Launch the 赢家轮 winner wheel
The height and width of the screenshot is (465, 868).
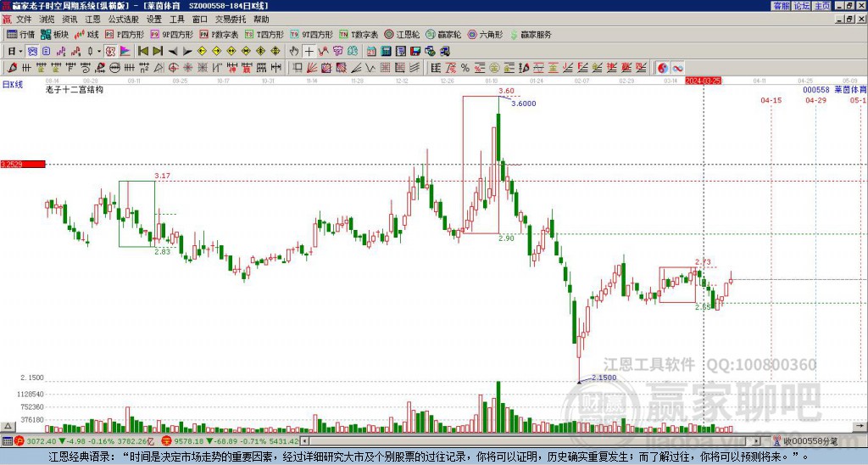point(443,34)
